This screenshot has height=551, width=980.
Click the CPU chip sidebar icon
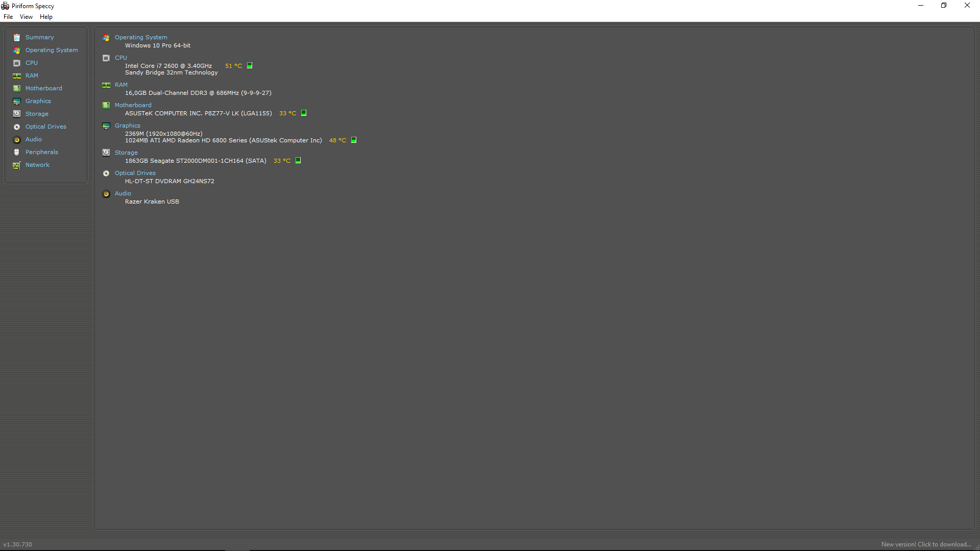(x=17, y=63)
